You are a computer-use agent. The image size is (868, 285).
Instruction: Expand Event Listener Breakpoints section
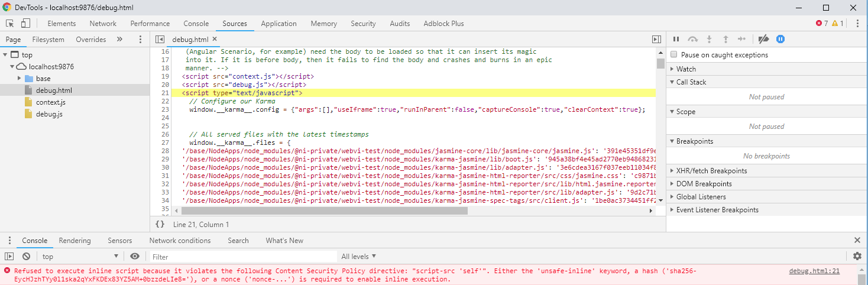pos(672,210)
